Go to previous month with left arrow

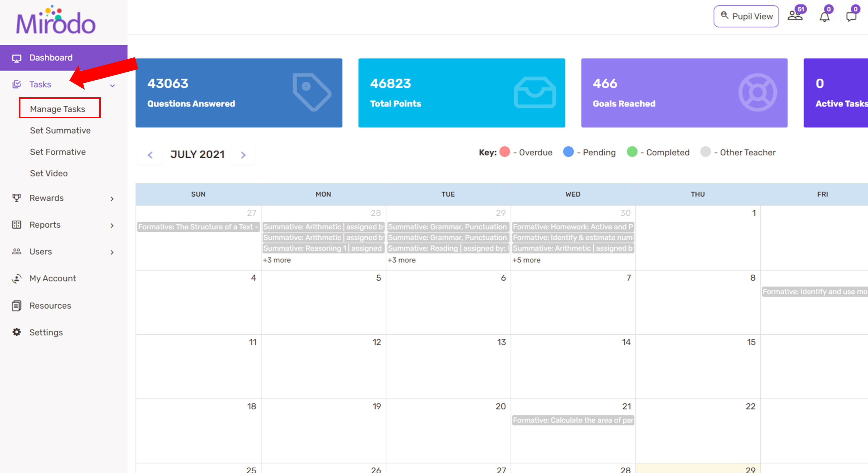pos(150,155)
